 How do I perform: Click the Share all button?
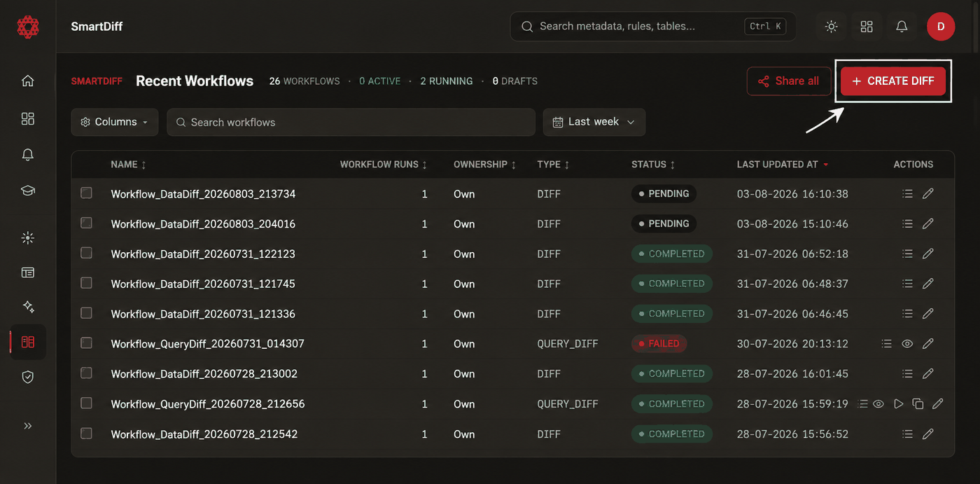789,81
